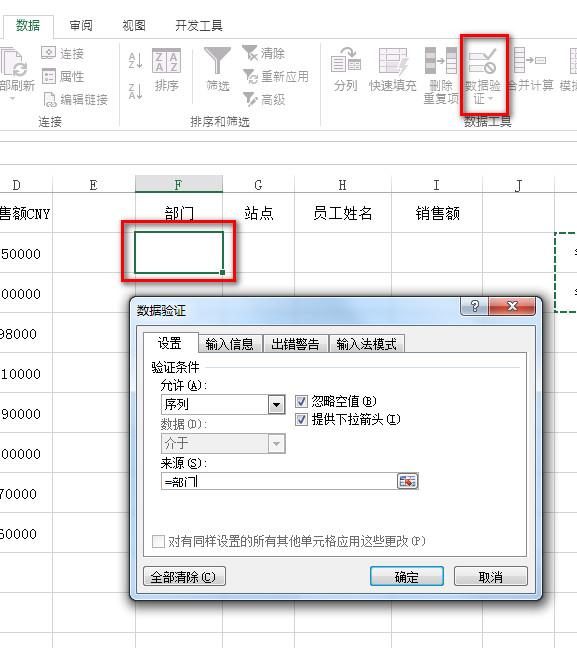Click the 员工姓名 header cell

tap(343, 213)
